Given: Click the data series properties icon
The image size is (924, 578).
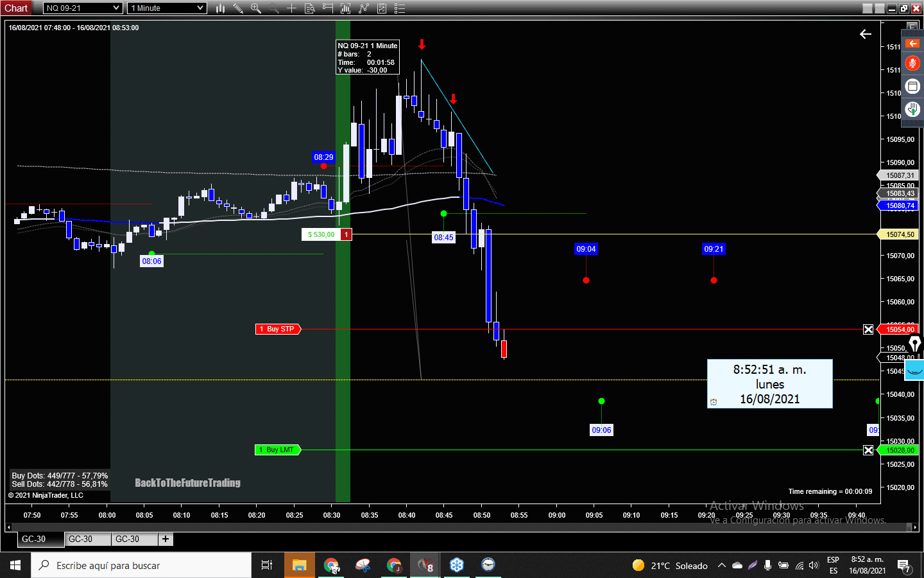Looking at the screenshot, I should click(382, 8).
